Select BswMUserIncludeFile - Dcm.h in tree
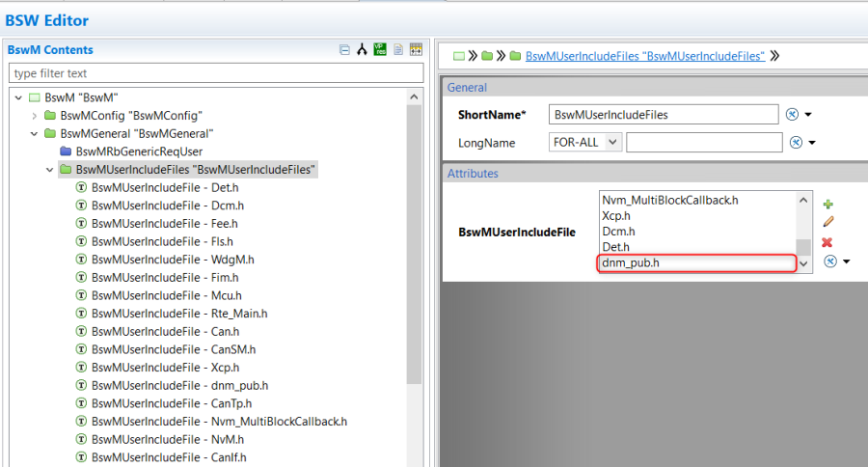 168,206
